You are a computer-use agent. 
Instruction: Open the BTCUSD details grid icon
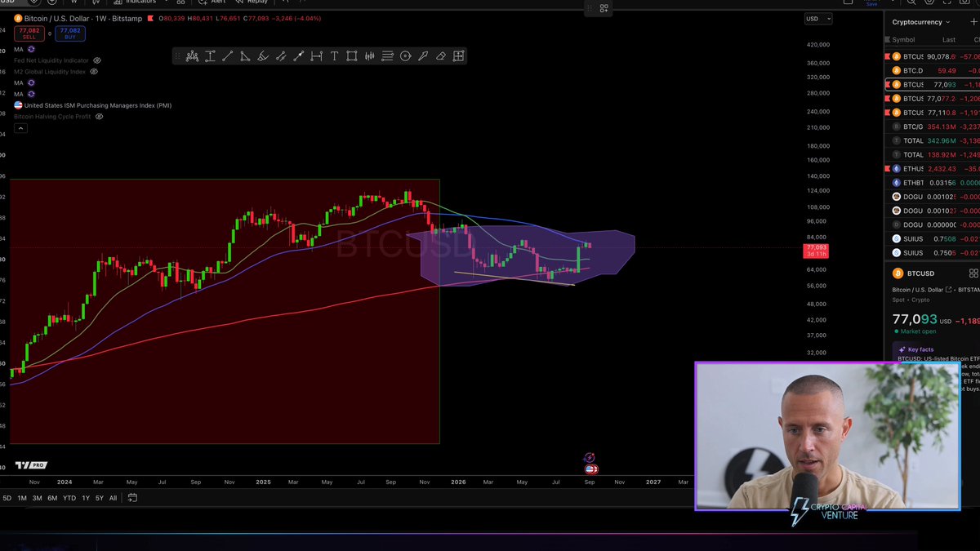point(973,273)
